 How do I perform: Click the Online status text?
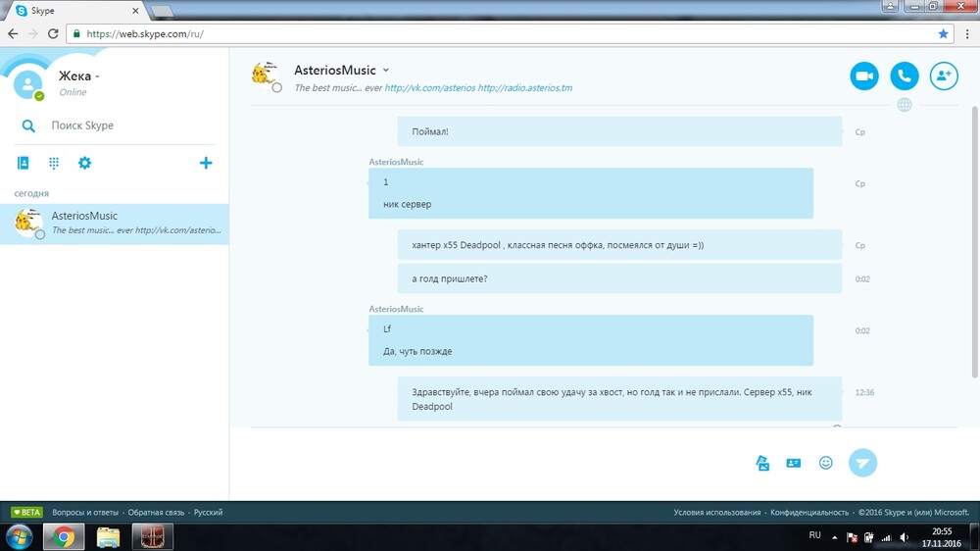73,92
